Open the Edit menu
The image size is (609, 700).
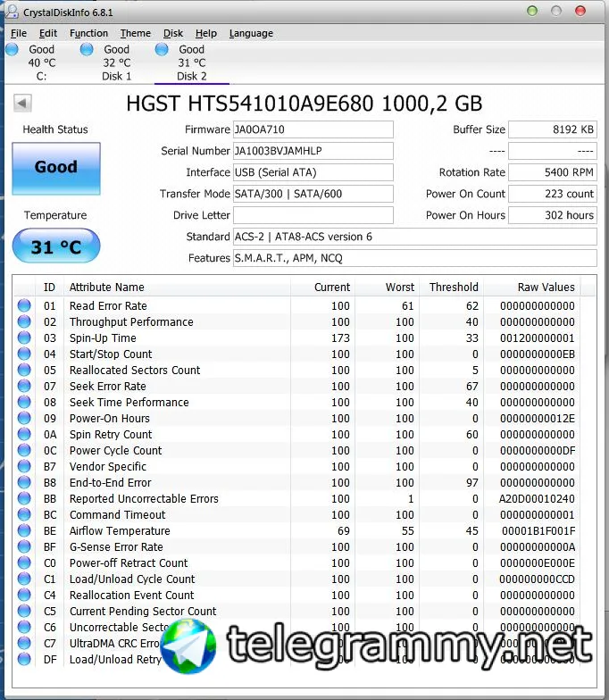[x=48, y=33]
